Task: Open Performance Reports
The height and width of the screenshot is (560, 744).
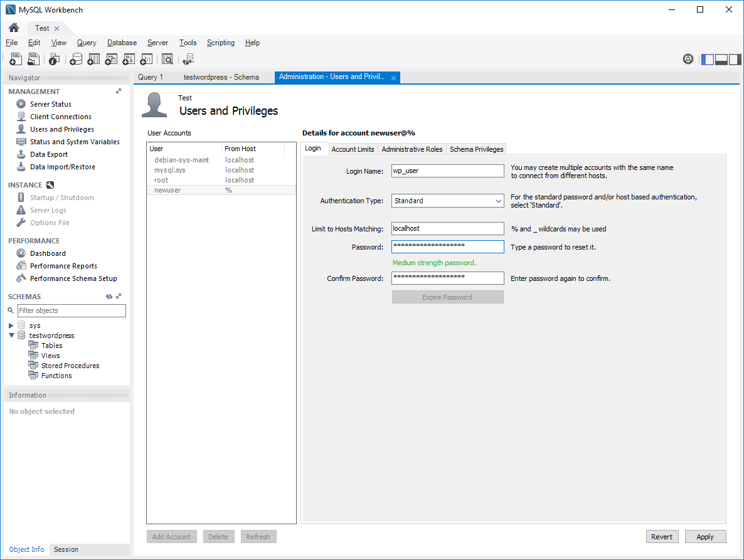Action: pos(63,266)
